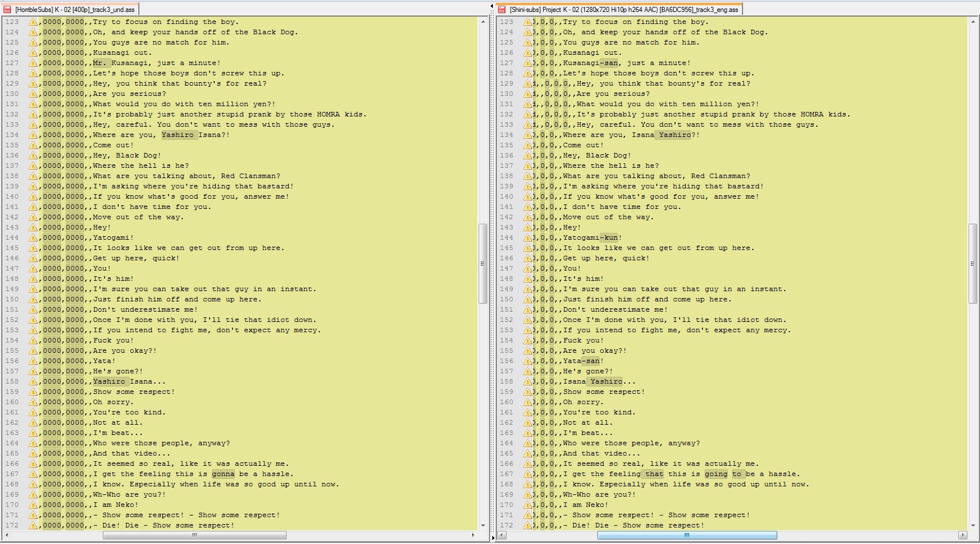The height and width of the screenshot is (544, 980).
Task: Click 'Don't underestimate me!' in right pane
Action: coord(615,310)
